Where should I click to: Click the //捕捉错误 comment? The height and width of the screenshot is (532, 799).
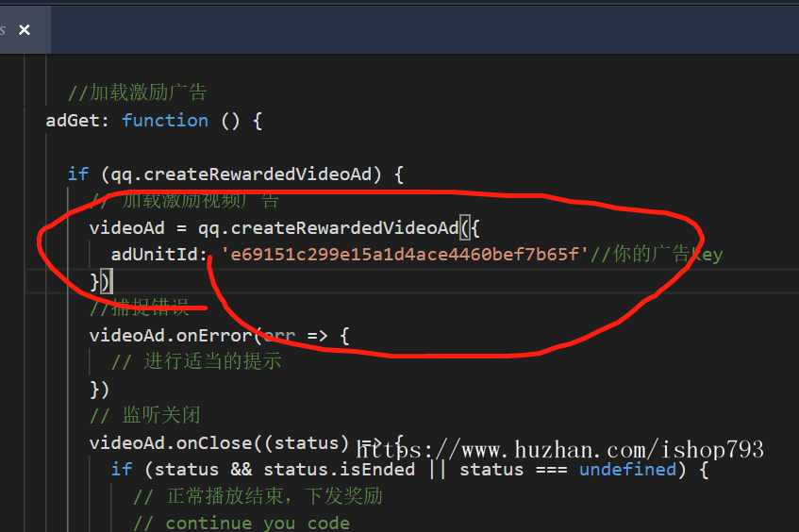[139, 308]
